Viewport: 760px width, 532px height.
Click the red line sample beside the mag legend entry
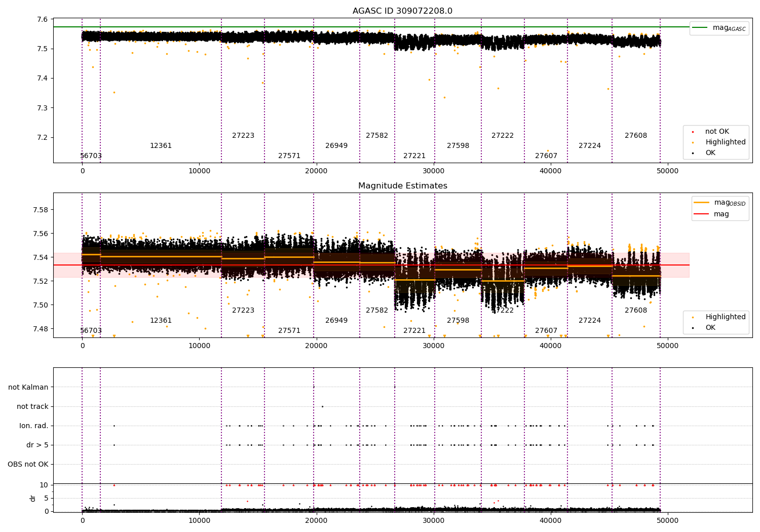pos(701,214)
